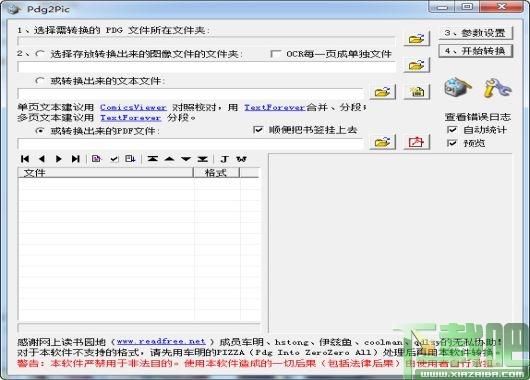Click the red PDF icon button

[x=417, y=142]
